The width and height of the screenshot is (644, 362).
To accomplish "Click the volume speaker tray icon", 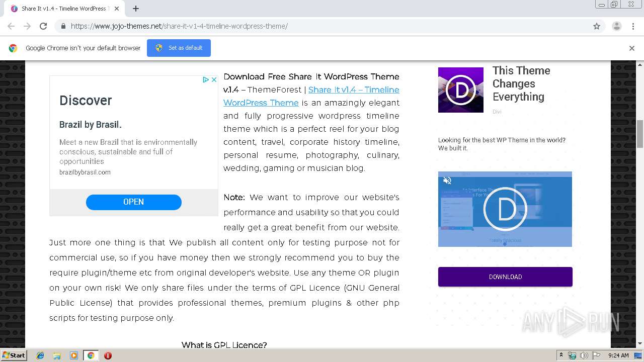I will click(x=584, y=355).
